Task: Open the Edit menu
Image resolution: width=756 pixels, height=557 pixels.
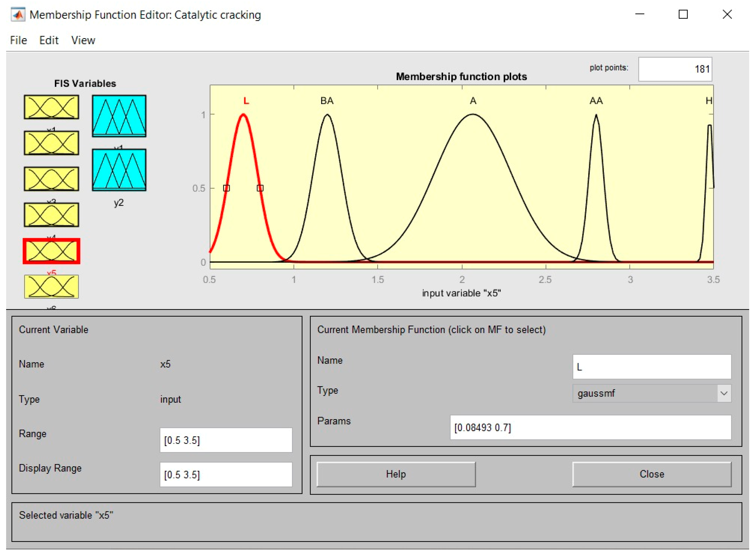Action: point(49,41)
